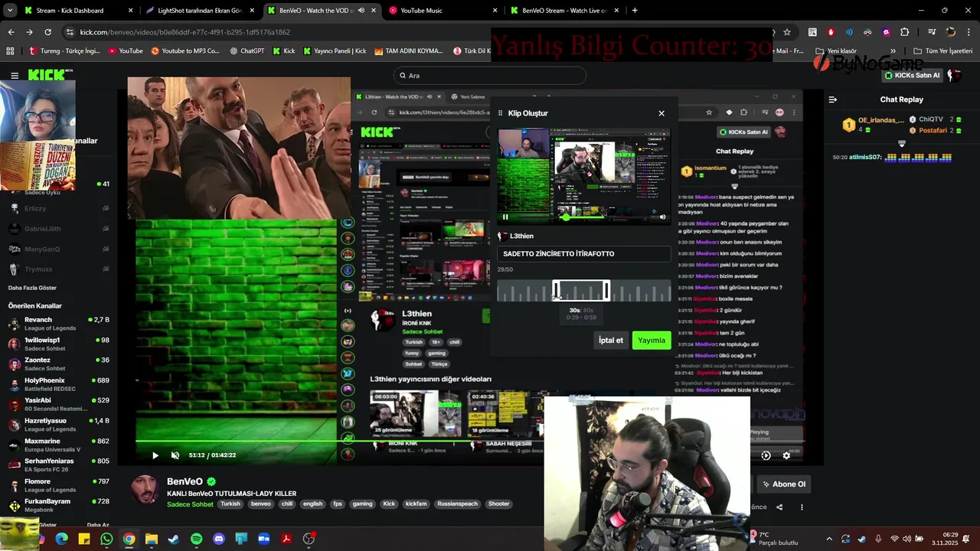This screenshot has height=551, width=980.
Task: Collapse the Chat Replay panel
Action: 833,99
